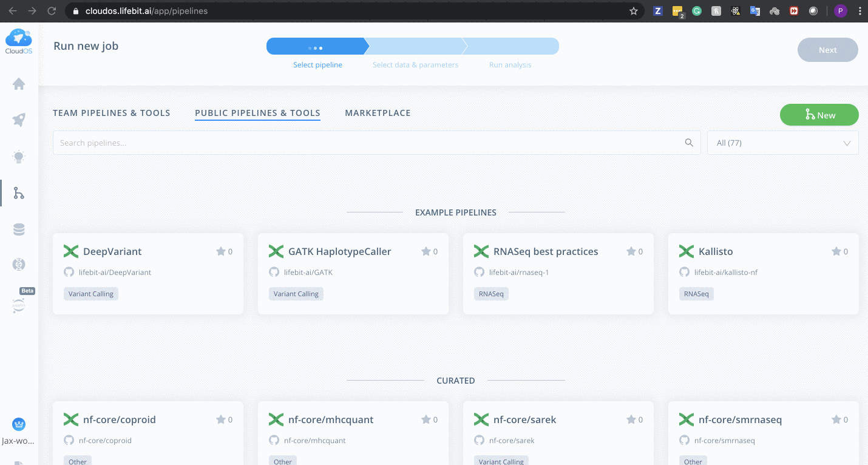868x465 pixels.
Task: Select the nf-core/smrnaseq card title
Action: pos(740,419)
